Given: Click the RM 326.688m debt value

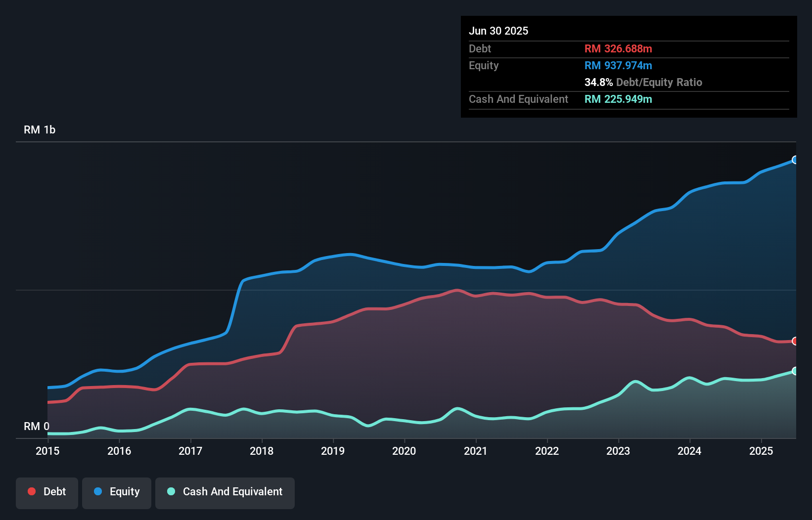Looking at the screenshot, I should pos(618,48).
